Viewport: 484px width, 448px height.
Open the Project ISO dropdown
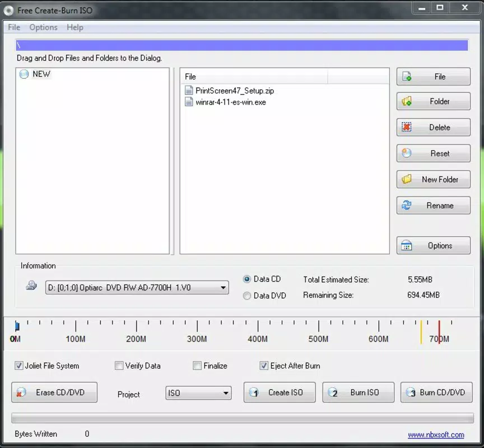198,393
